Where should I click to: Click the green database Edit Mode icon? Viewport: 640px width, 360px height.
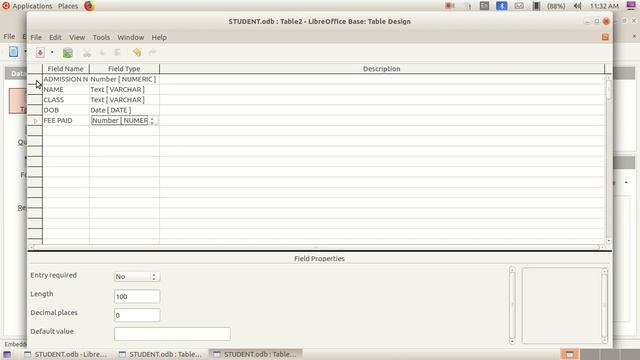point(68,53)
